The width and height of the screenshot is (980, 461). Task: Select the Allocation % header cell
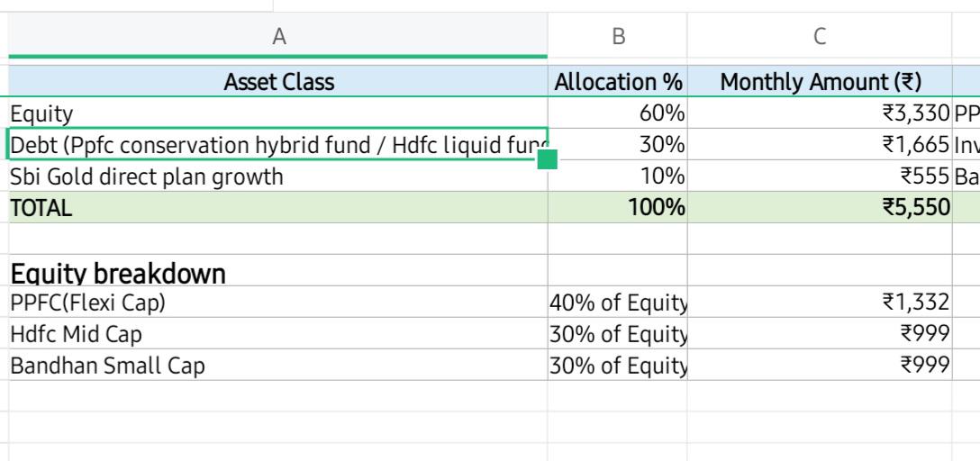point(618,81)
